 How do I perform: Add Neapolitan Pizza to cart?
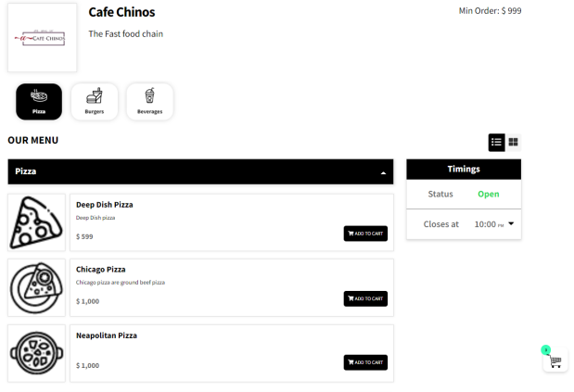pos(365,362)
